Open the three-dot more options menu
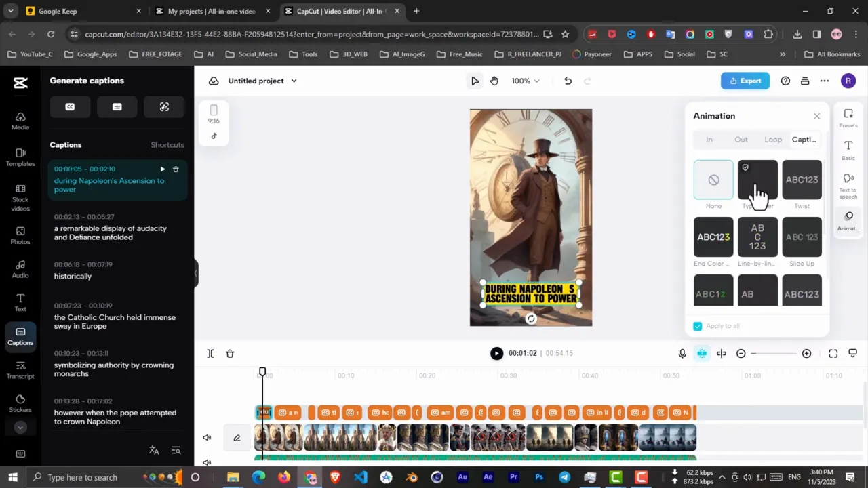 tap(825, 81)
